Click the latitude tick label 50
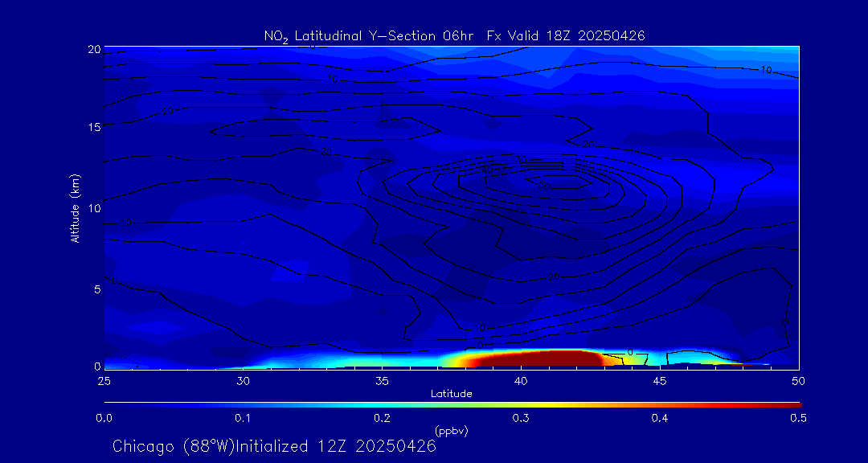The image size is (868, 463). 798,380
